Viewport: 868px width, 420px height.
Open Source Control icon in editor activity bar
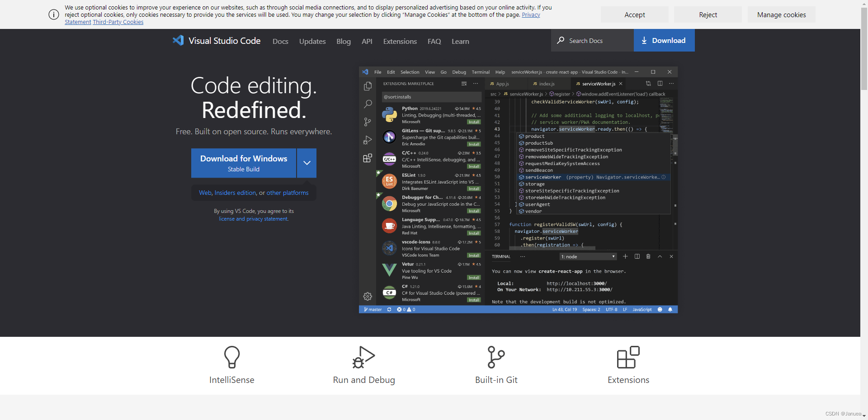pyautogui.click(x=368, y=122)
